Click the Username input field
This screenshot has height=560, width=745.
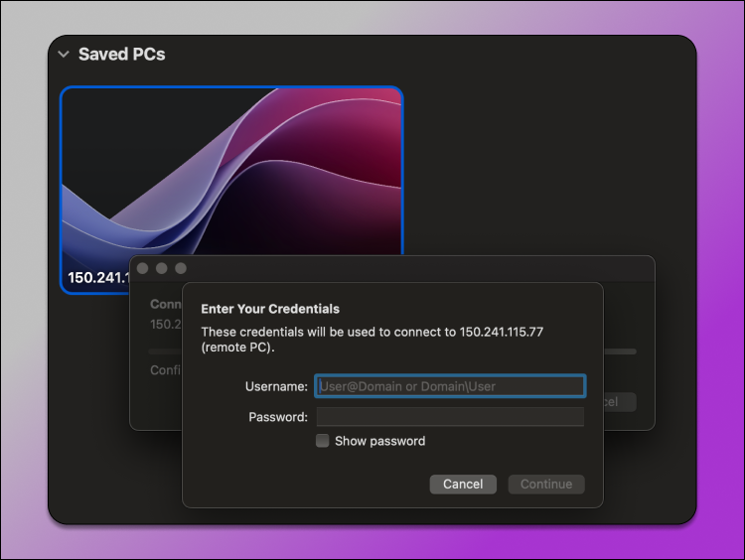[x=450, y=386]
